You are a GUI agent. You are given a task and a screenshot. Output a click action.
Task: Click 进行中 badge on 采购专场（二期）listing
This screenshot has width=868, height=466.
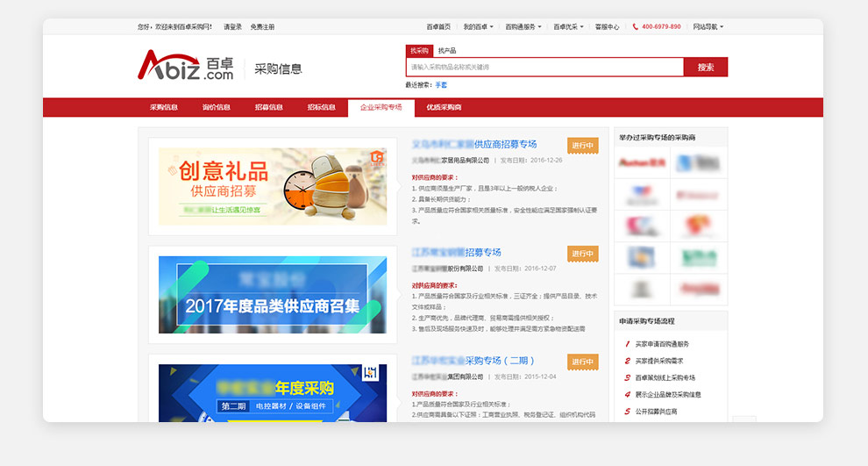[582, 362]
